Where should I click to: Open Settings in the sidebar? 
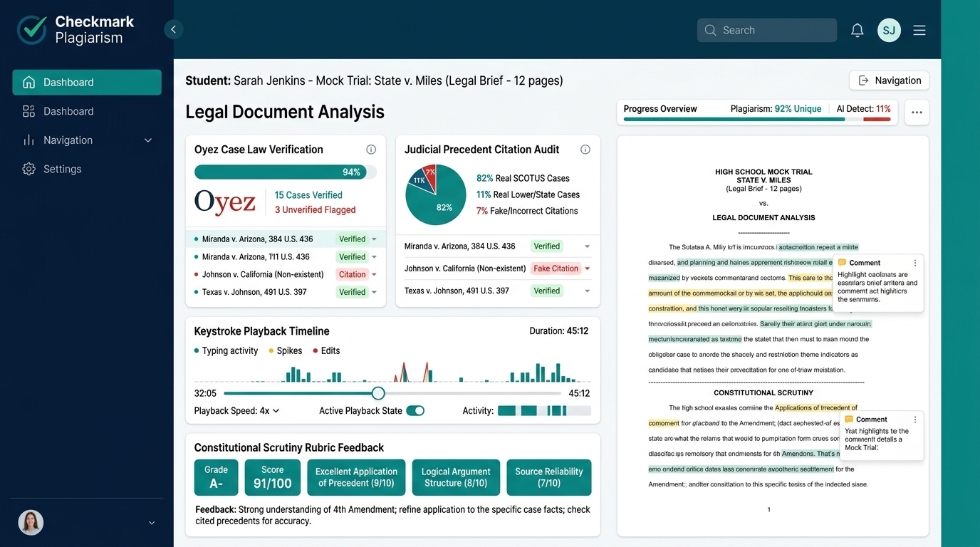tap(87, 169)
